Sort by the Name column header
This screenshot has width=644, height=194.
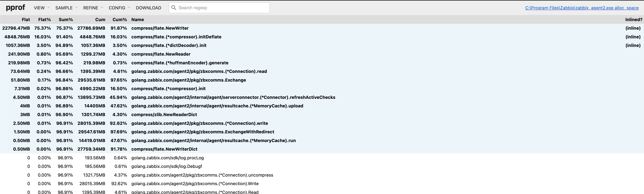pos(137,19)
